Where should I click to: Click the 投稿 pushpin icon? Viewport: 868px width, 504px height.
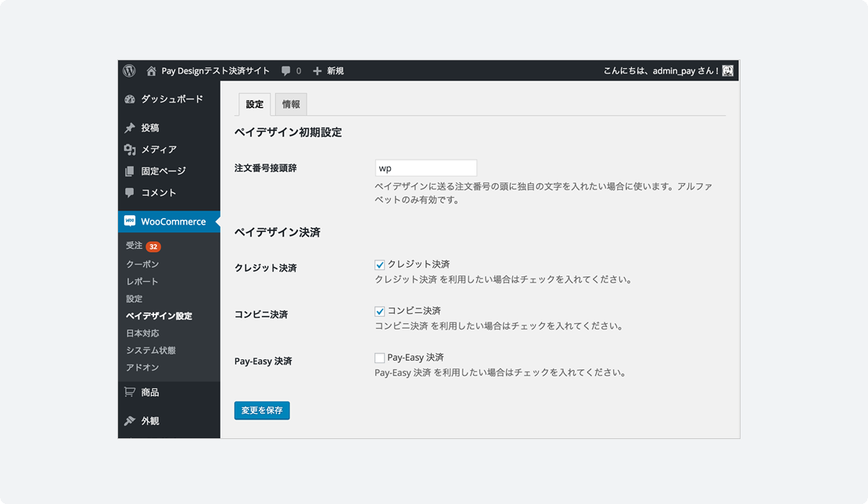pos(130,128)
